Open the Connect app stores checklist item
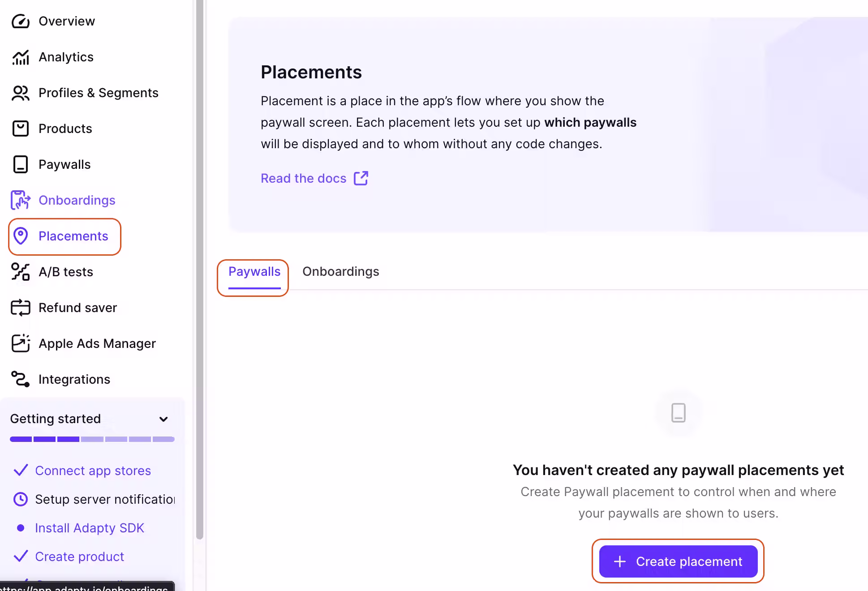Image resolution: width=868 pixels, height=591 pixels. pyautogui.click(x=93, y=471)
